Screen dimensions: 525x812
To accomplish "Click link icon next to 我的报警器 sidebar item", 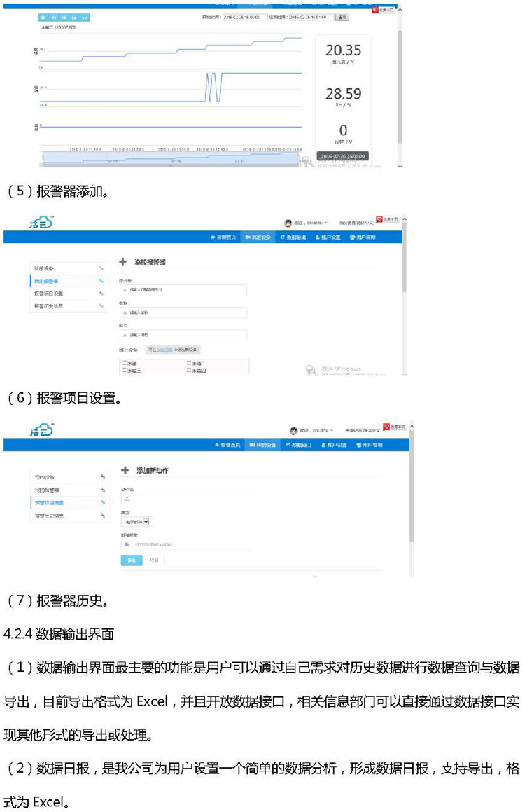I will coord(101,281).
